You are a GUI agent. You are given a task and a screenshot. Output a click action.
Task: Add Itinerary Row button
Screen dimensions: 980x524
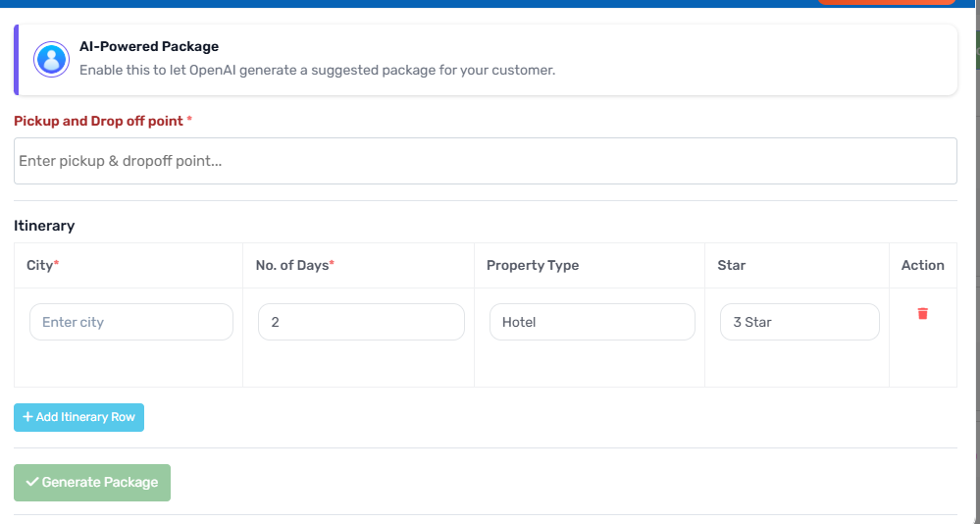[x=78, y=417]
